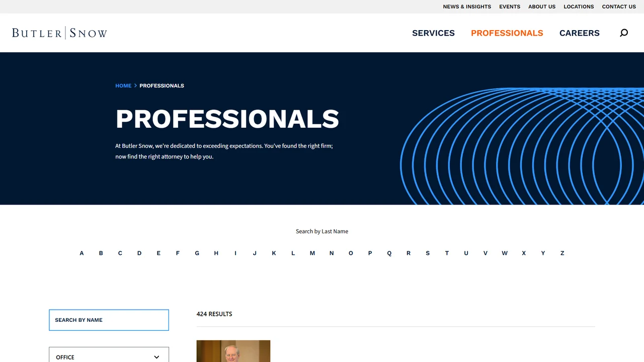Focus the Search by Name field
Screen dimensions: 644x362
(x=109, y=320)
